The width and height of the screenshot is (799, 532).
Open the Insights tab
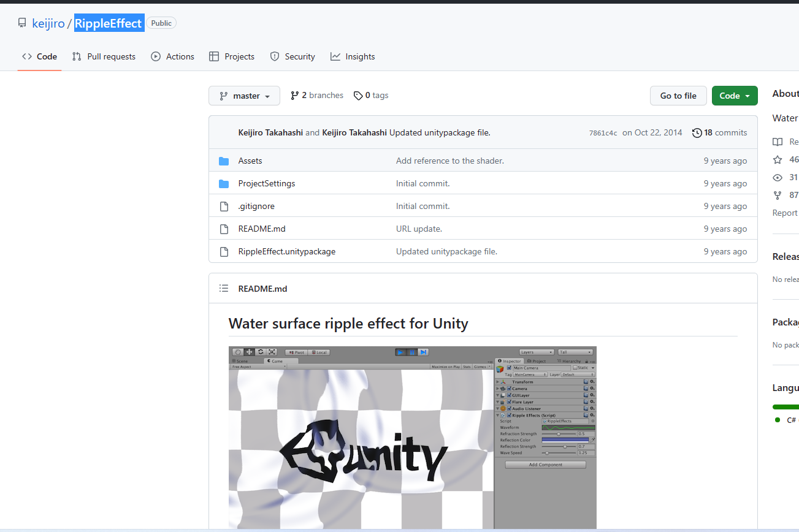pyautogui.click(x=353, y=56)
